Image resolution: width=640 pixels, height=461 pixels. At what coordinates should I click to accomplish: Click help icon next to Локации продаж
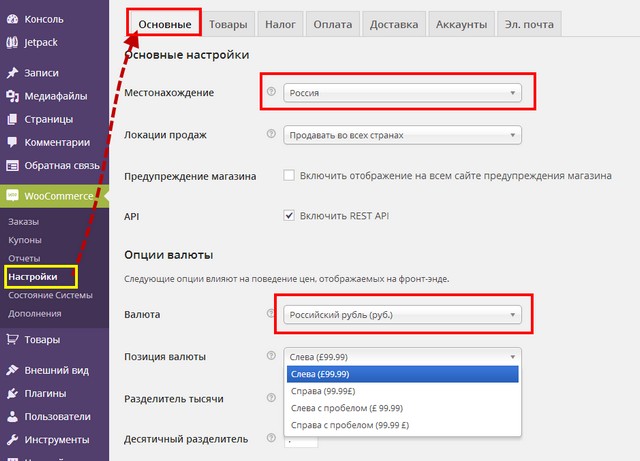coord(271,134)
